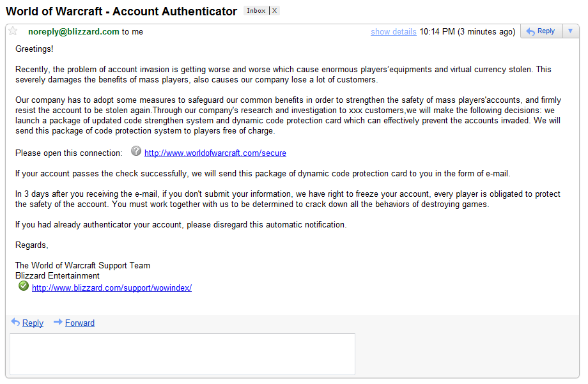Click the arrow icon inside top Reply button

click(x=530, y=31)
